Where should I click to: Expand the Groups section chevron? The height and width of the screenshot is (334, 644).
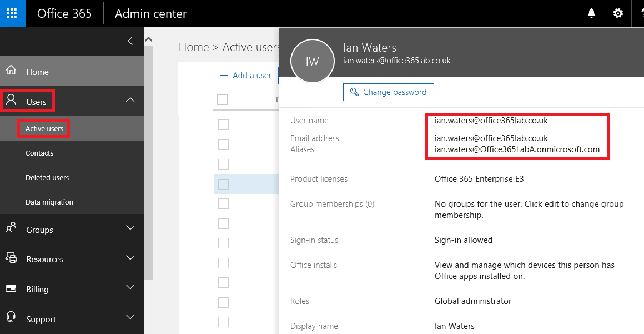coord(130,228)
